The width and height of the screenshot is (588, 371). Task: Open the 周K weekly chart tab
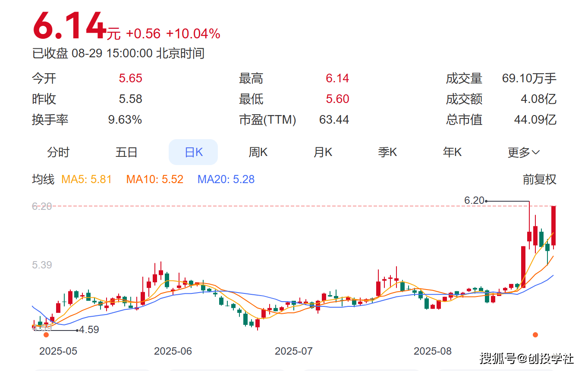coord(258,152)
